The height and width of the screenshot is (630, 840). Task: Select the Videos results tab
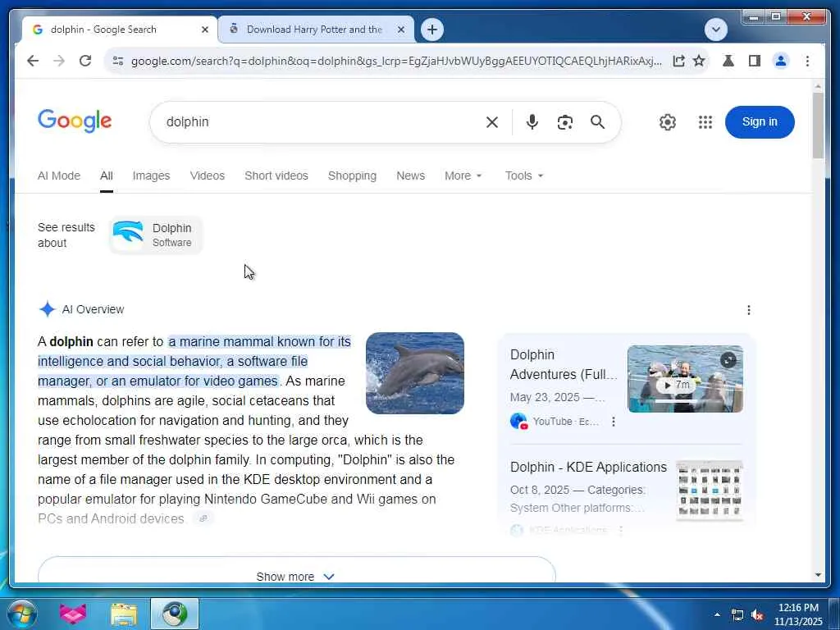(208, 176)
